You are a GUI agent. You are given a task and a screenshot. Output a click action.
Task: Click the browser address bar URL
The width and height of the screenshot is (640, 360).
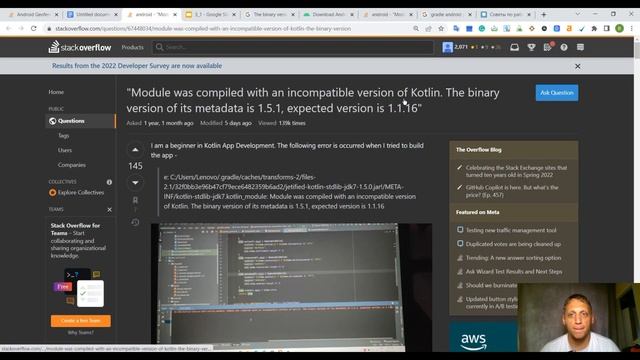click(x=203, y=29)
